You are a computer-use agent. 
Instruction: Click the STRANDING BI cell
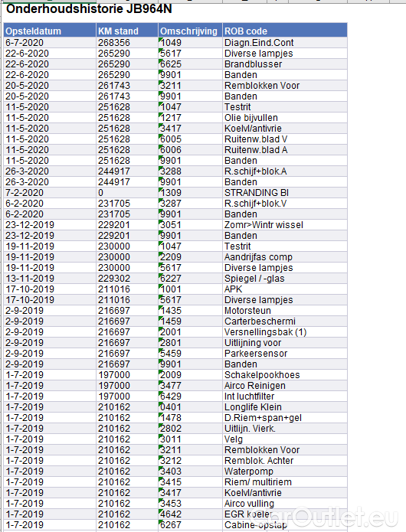285,193
